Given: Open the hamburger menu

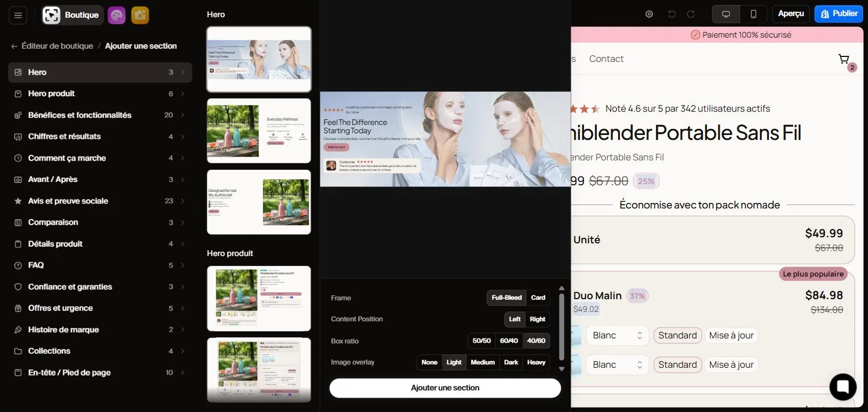Looking at the screenshot, I should pos(18,15).
